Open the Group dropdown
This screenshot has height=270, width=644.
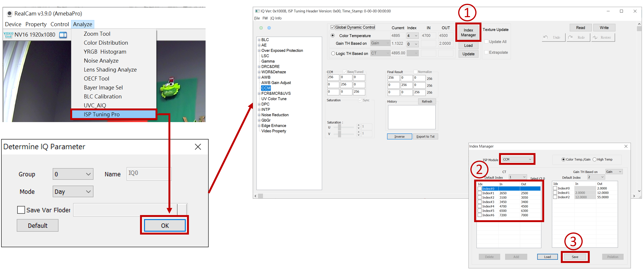73,174
